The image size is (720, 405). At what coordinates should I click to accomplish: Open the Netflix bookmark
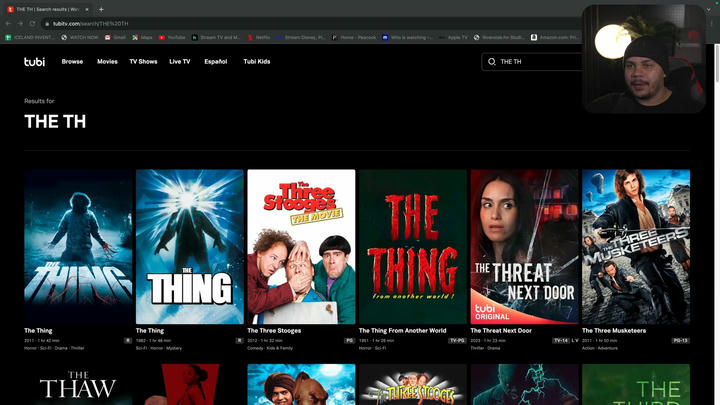[x=259, y=37]
